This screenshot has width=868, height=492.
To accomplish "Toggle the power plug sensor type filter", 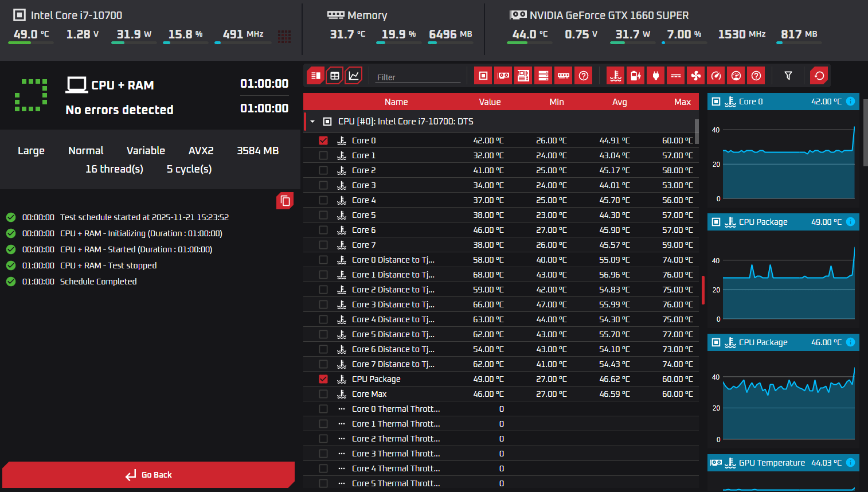I will pyautogui.click(x=656, y=76).
